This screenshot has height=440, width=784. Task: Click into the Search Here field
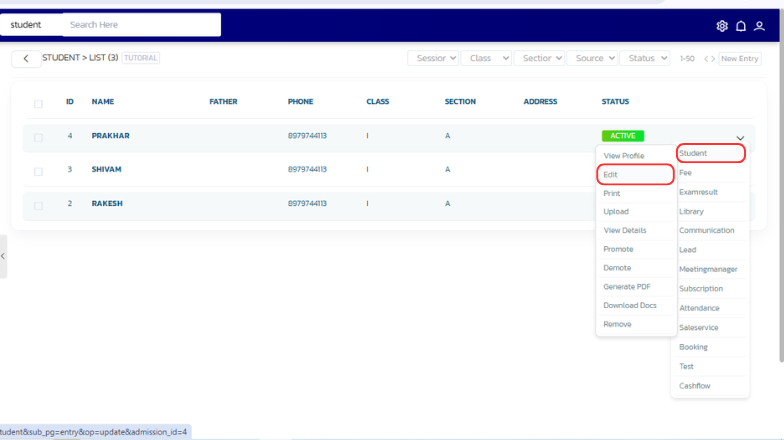pyautogui.click(x=142, y=24)
